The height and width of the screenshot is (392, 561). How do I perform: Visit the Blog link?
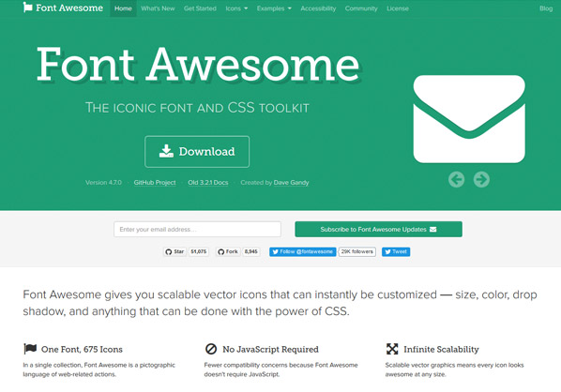tap(546, 8)
